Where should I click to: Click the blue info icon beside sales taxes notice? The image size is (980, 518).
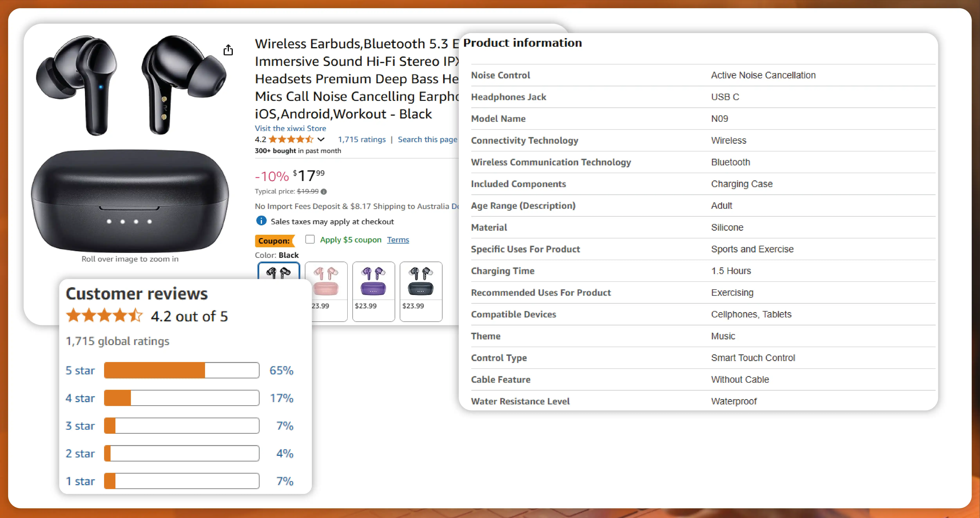click(x=261, y=220)
